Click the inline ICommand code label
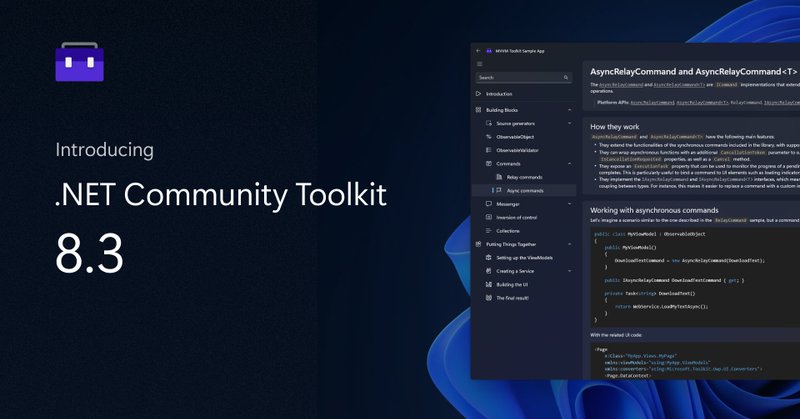The image size is (800, 419). (726, 85)
